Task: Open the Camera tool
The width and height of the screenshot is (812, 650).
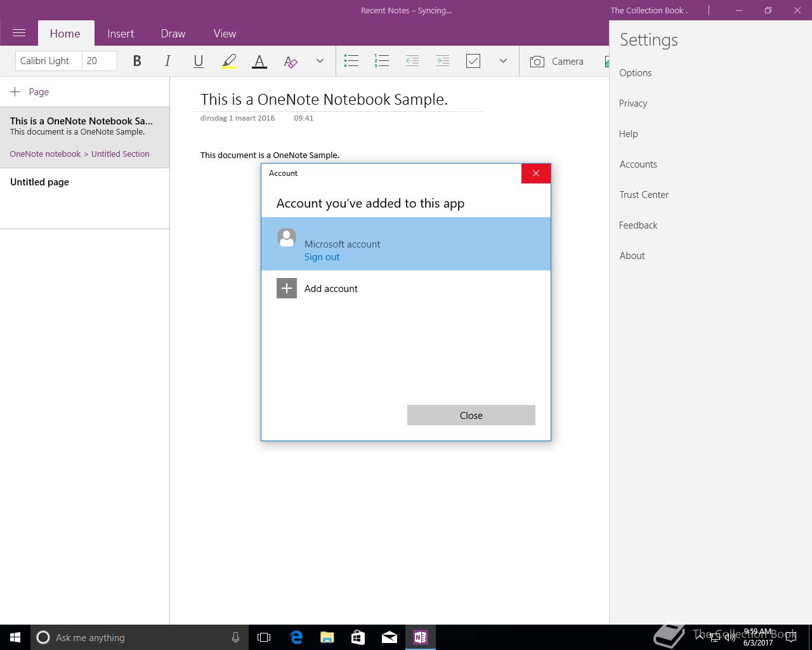Action: click(x=557, y=61)
